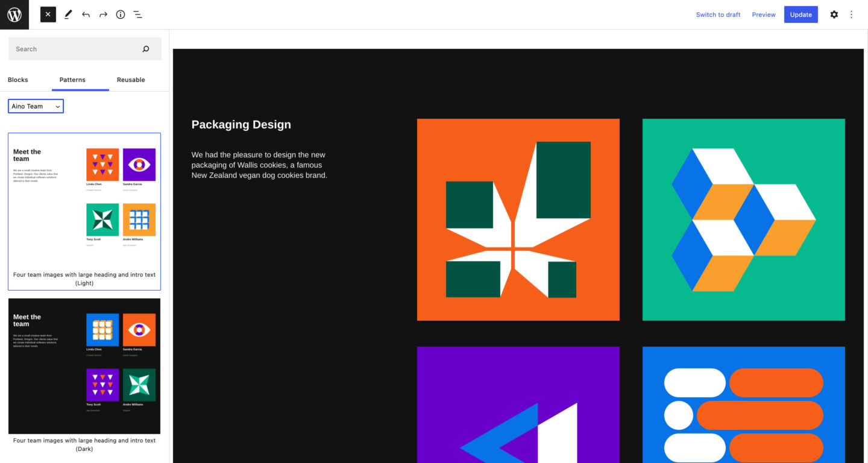Open the WordPress logo menu
Image resolution: width=868 pixels, height=463 pixels.
click(x=14, y=14)
